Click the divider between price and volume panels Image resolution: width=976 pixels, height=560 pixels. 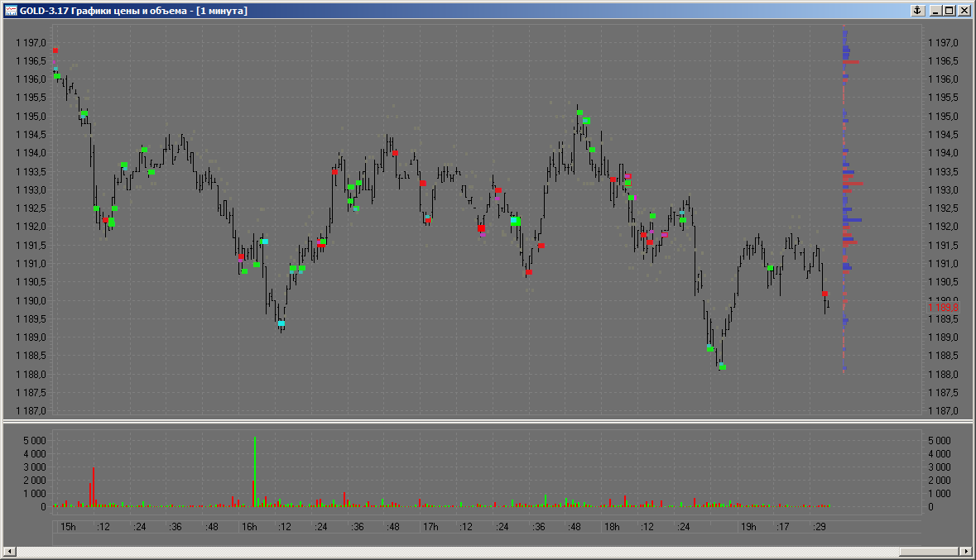click(488, 422)
